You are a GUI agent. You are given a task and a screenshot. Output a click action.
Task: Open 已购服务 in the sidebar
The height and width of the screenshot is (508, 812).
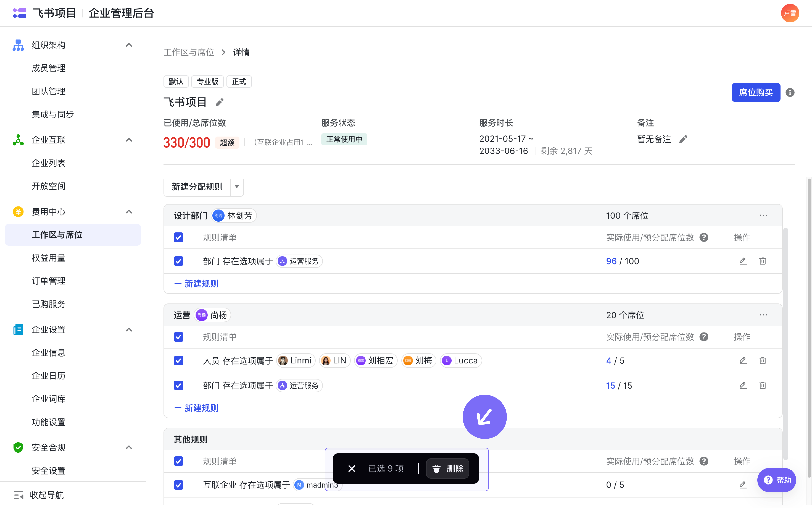click(49, 304)
